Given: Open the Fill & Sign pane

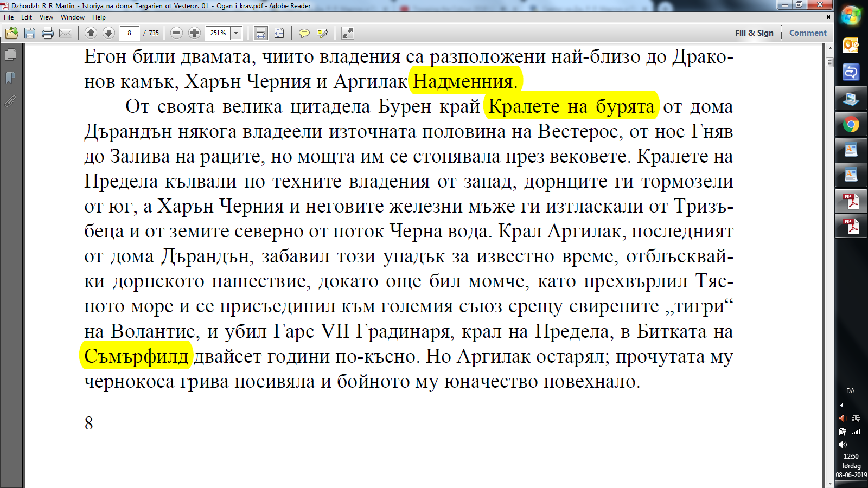Looking at the screenshot, I should [754, 33].
